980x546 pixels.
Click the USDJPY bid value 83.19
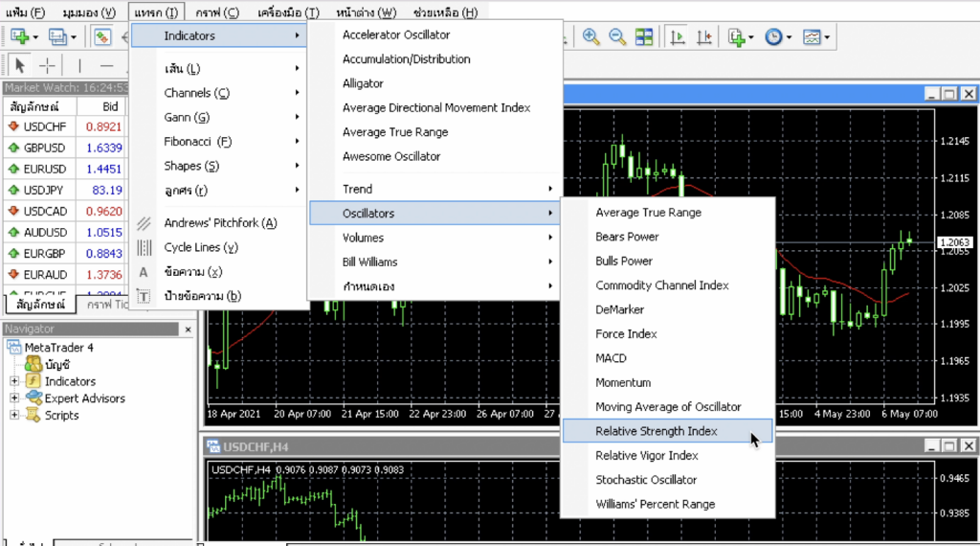click(107, 190)
